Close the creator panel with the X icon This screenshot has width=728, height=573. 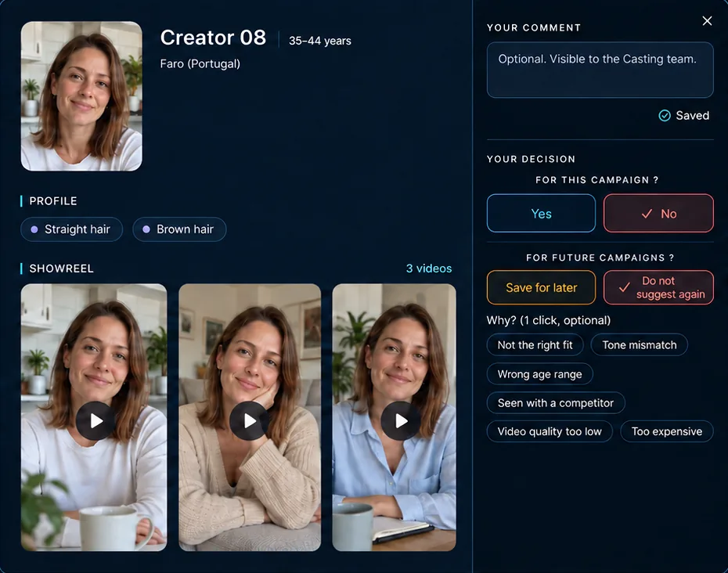[707, 21]
